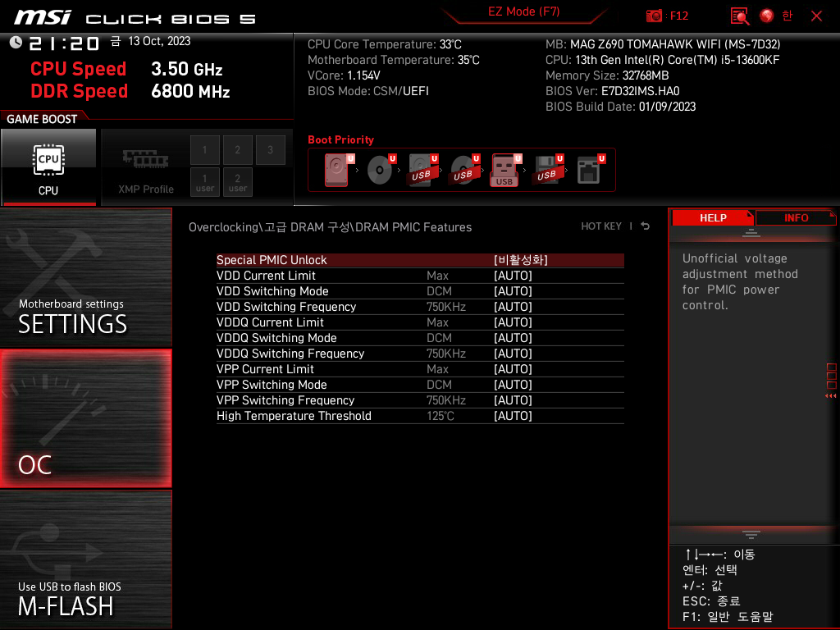The height and width of the screenshot is (630, 840).
Task: Click the GAME BOOST tab label
Action: click(x=42, y=119)
